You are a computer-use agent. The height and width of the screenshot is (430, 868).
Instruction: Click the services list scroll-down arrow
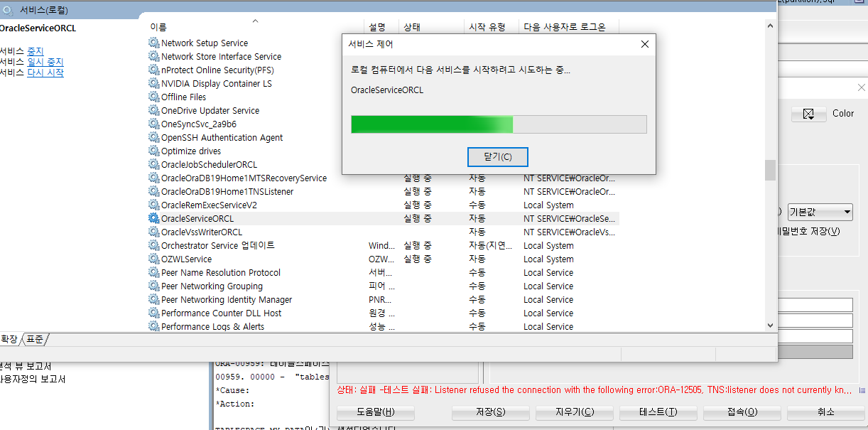coord(770,326)
